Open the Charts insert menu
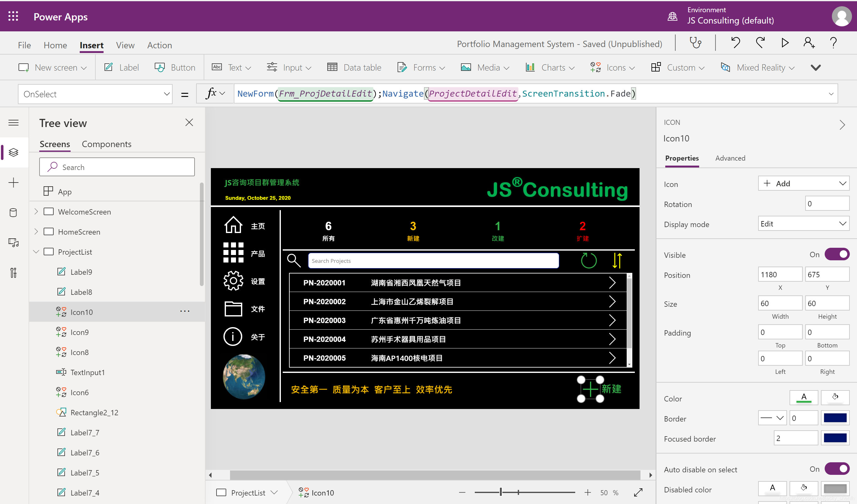The width and height of the screenshot is (857, 504). click(549, 68)
